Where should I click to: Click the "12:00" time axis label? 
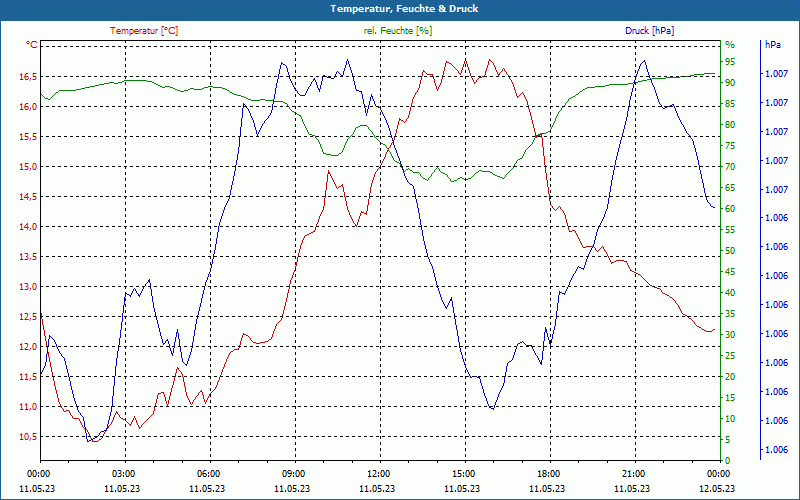(378, 473)
